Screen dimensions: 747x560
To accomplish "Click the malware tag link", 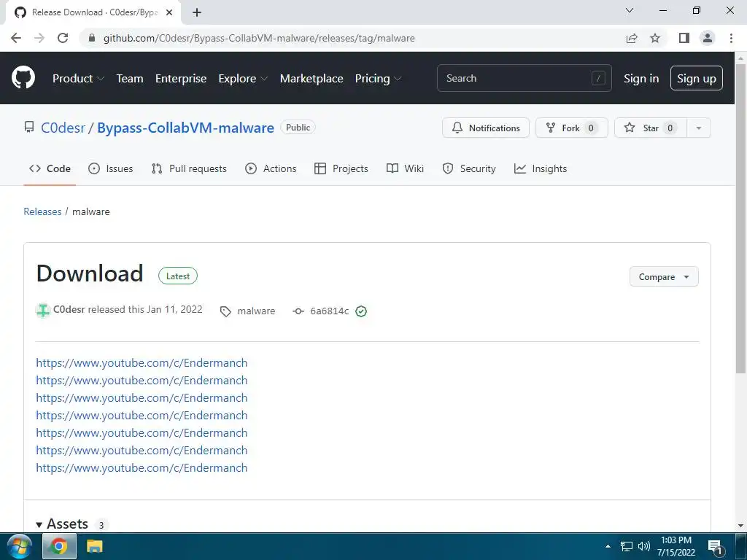I will click(x=248, y=311).
